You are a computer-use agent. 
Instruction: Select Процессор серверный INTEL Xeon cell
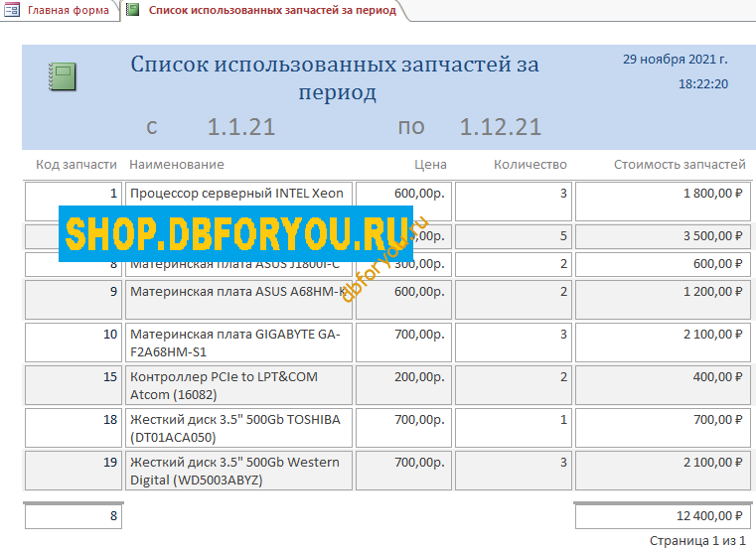[x=238, y=202]
